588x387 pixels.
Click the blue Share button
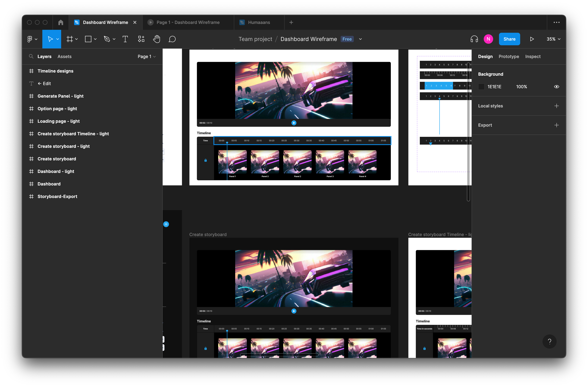click(509, 39)
